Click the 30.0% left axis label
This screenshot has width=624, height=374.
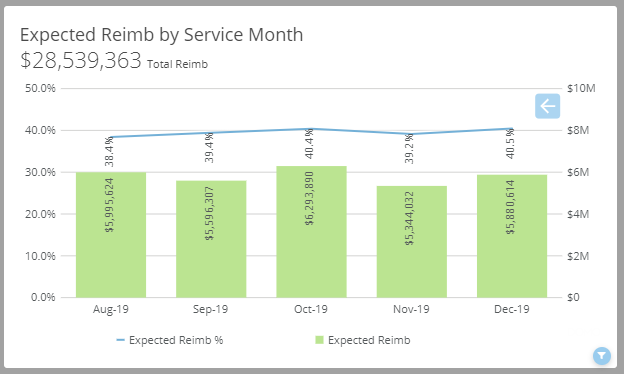(40, 172)
